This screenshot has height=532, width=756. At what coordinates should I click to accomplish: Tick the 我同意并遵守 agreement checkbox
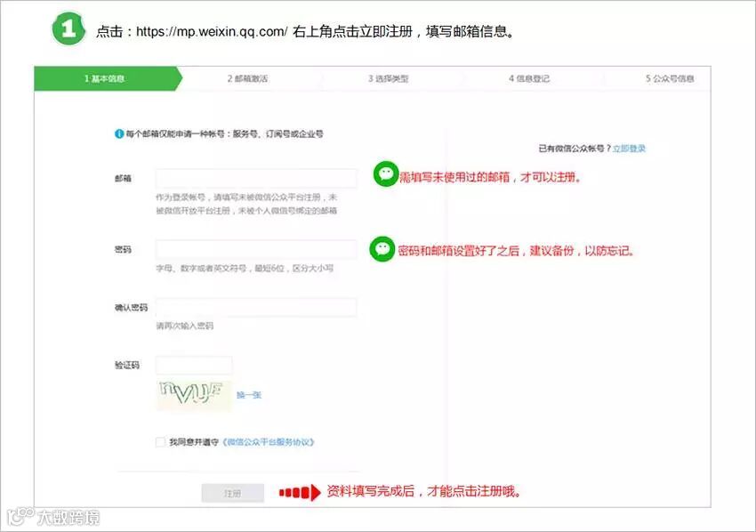coord(161,442)
